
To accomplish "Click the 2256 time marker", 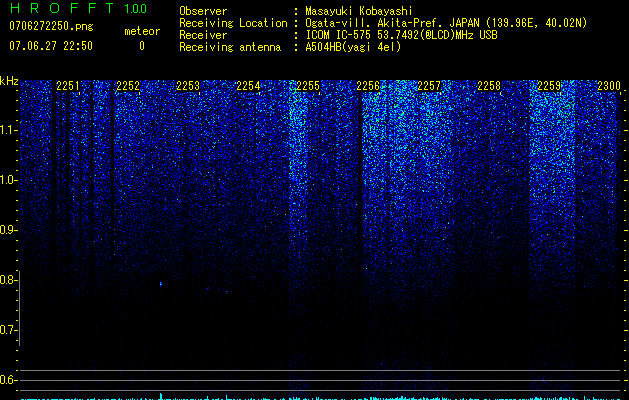I will [368, 86].
